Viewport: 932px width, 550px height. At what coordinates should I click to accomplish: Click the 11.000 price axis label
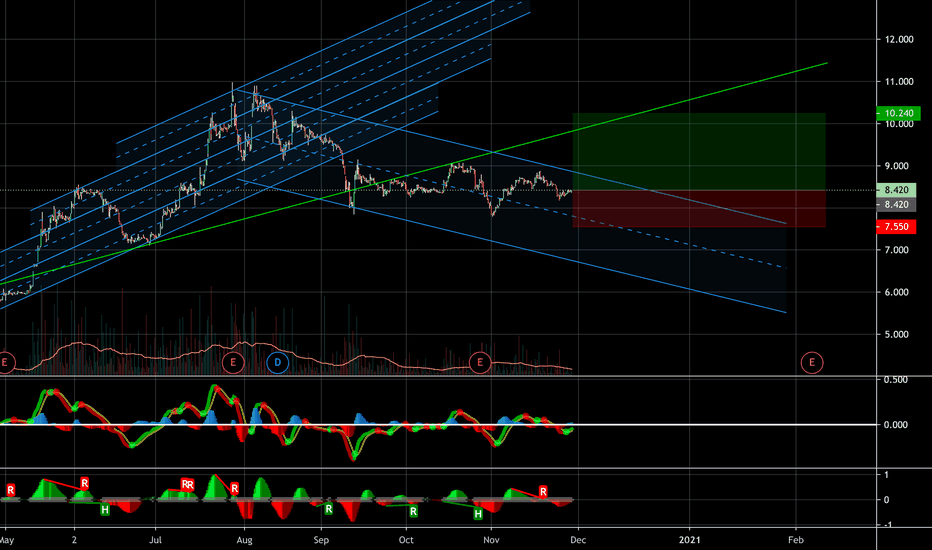pos(899,81)
